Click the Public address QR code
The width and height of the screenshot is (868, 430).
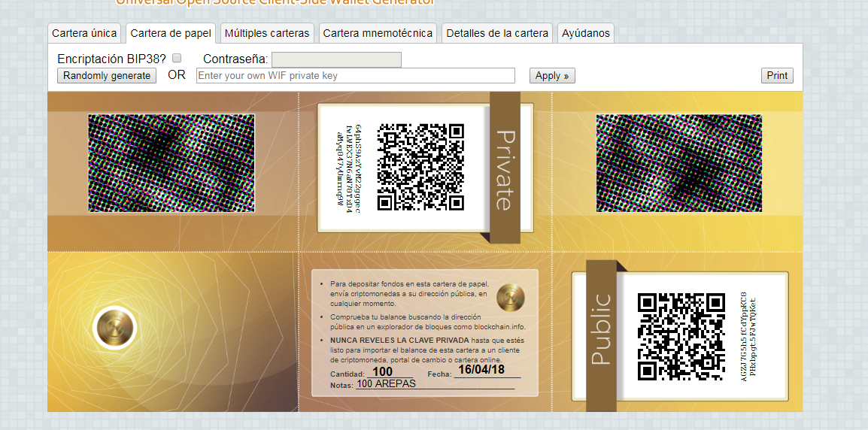tap(681, 337)
